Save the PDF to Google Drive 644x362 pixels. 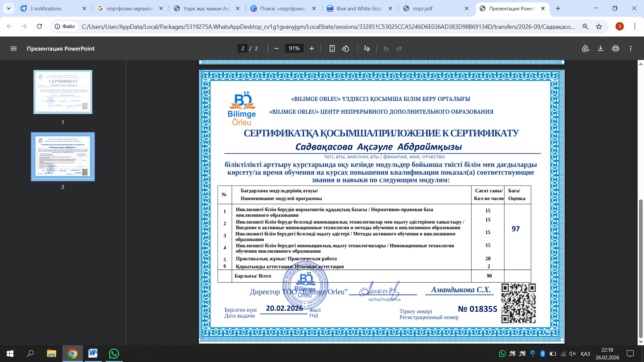(585, 49)
